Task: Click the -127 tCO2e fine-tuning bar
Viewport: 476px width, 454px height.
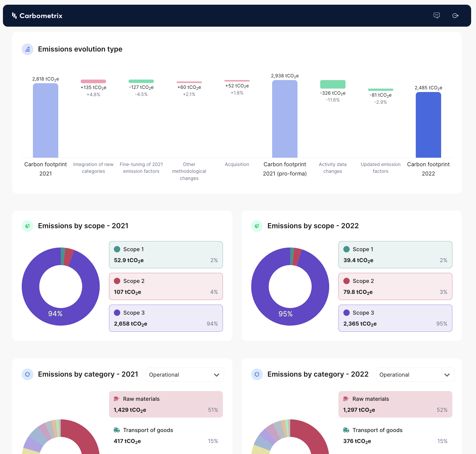Action: (x=141, y=81)
